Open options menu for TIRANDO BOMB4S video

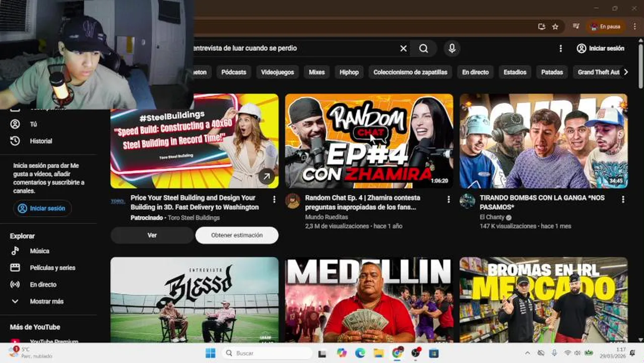tap(623, 200)
